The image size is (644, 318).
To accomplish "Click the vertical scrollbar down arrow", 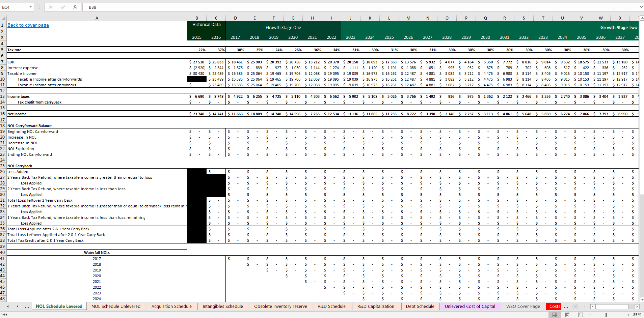I will pos(642,299).
